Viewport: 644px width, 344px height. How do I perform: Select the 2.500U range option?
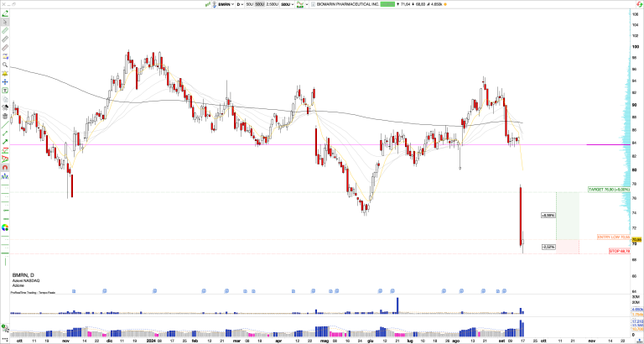[273, 4]
